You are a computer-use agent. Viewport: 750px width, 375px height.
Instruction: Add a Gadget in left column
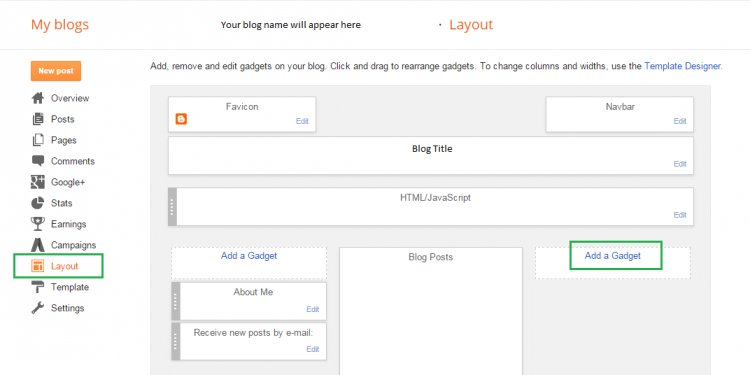(249, 256)
